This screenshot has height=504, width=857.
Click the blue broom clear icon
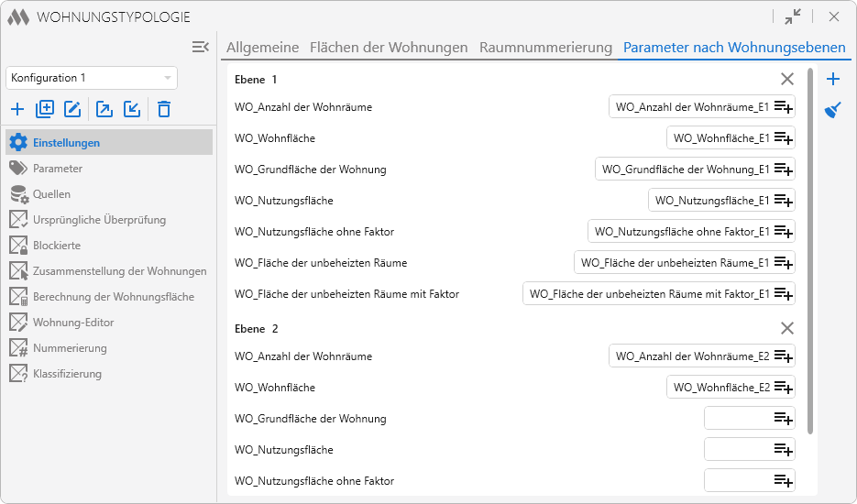[833, 111]
